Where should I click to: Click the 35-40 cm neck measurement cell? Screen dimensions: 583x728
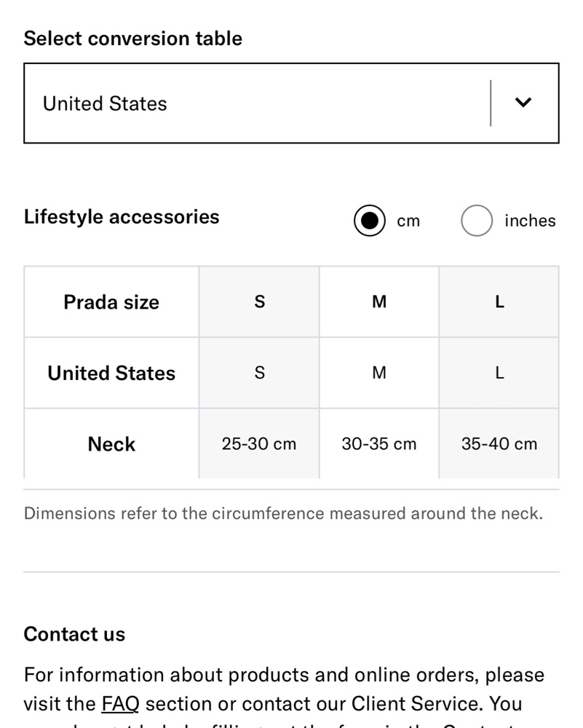pyautogui.click(x=499, y=444)
